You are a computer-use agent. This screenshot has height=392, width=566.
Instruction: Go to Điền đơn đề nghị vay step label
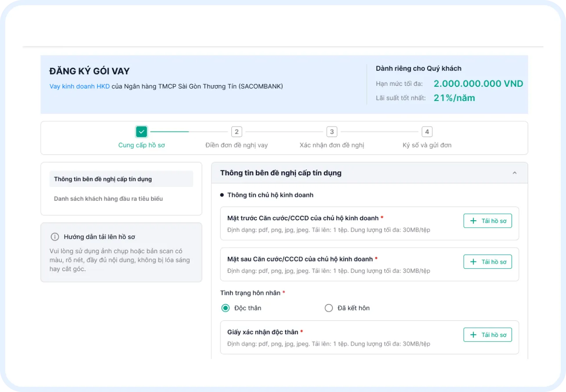pos(237,145)
